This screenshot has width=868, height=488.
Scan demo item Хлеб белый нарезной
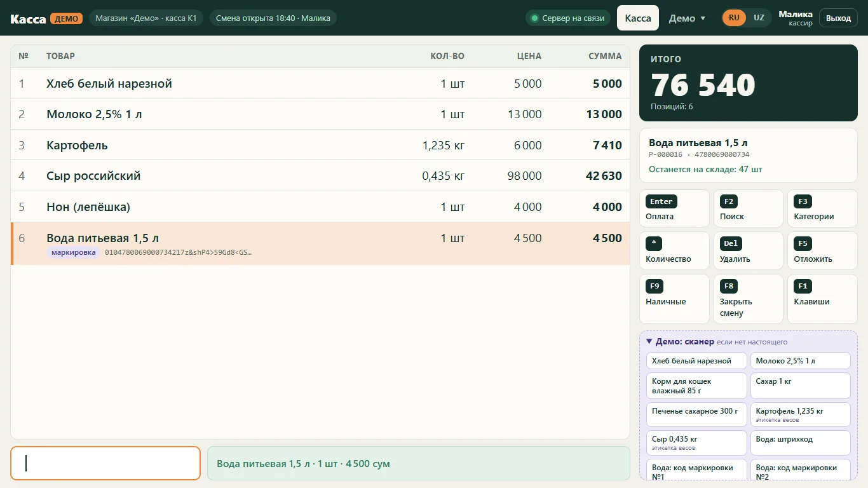pos(696,361)
